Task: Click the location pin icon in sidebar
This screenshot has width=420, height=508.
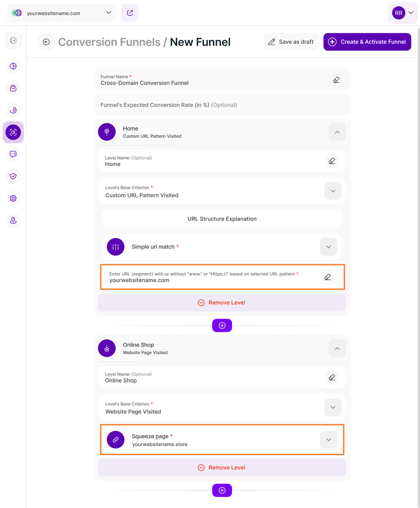Action: pos(13,221)
